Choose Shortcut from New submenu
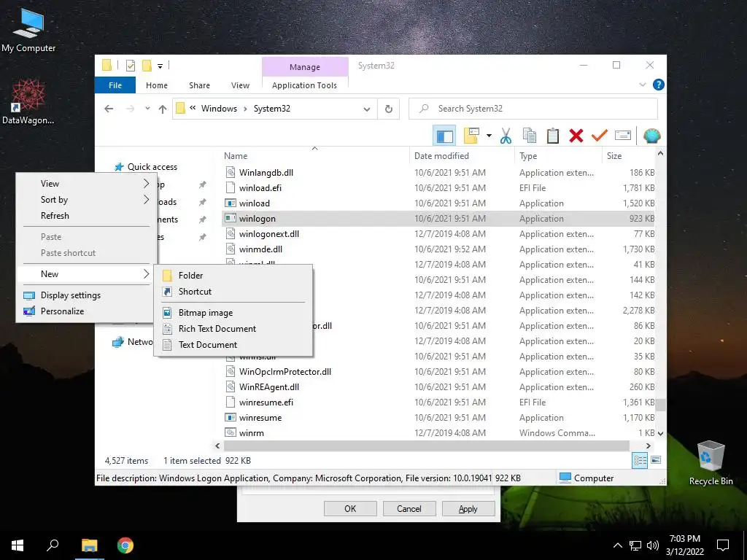The height and width of the screenshot is (560, 747). tap(233, 292)
